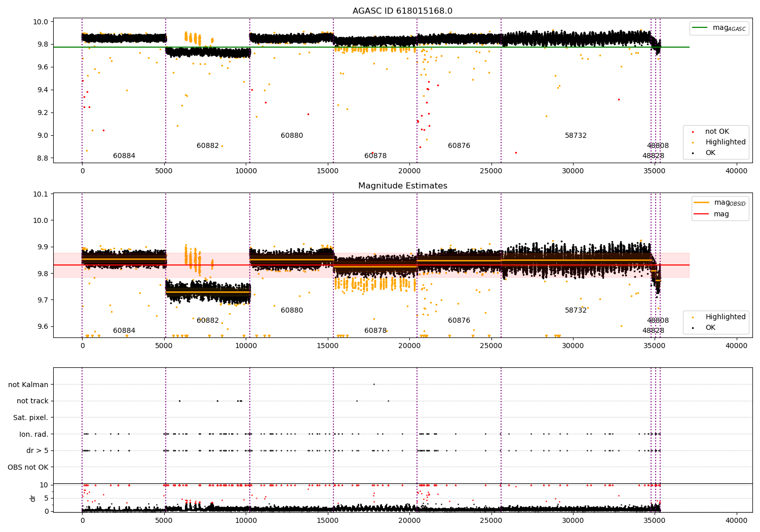
Task: Click the '10.1' y-axis tick label
Action: coord(41,194)
